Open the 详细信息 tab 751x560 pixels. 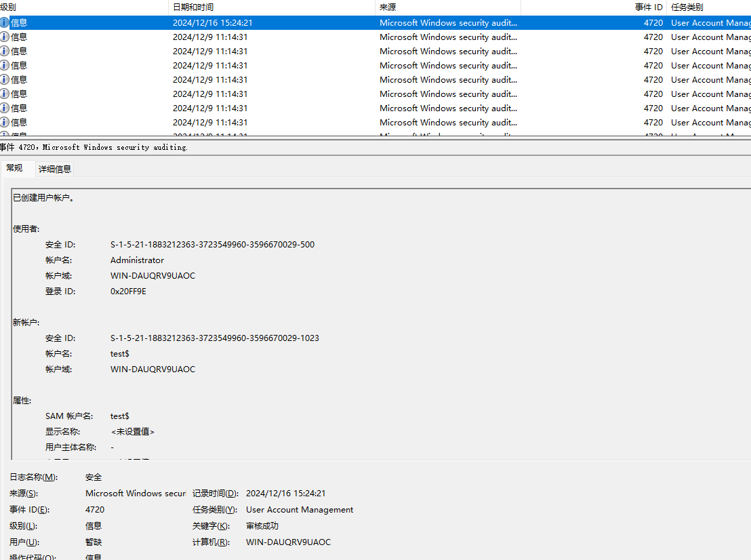[55, 169]
